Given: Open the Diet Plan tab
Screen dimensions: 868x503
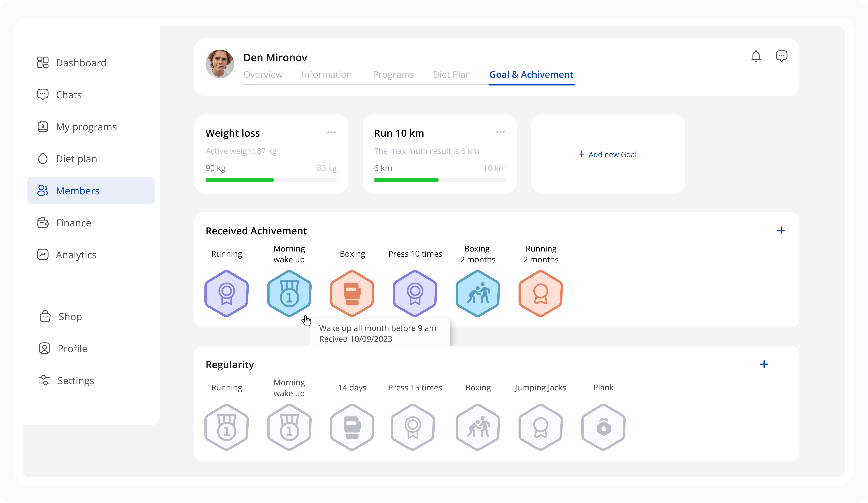Looking at the screenshot, I should point(452,74).
